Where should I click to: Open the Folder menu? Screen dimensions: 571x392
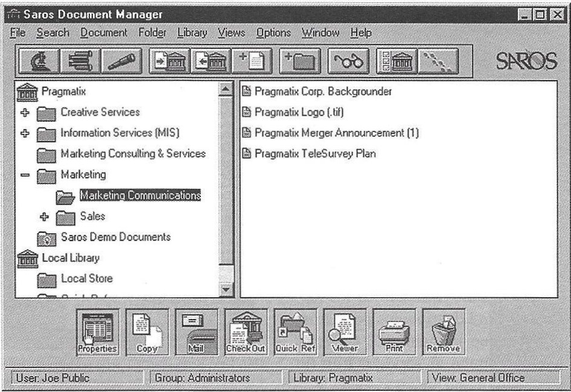[152, 33]
